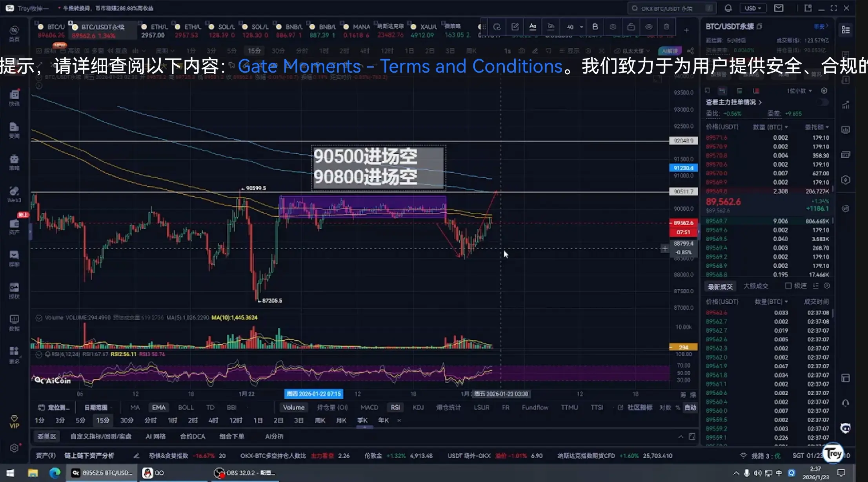Click the trash icon in drawing toolbar
The width and height of the screenshot is (868, 482).
666,27
